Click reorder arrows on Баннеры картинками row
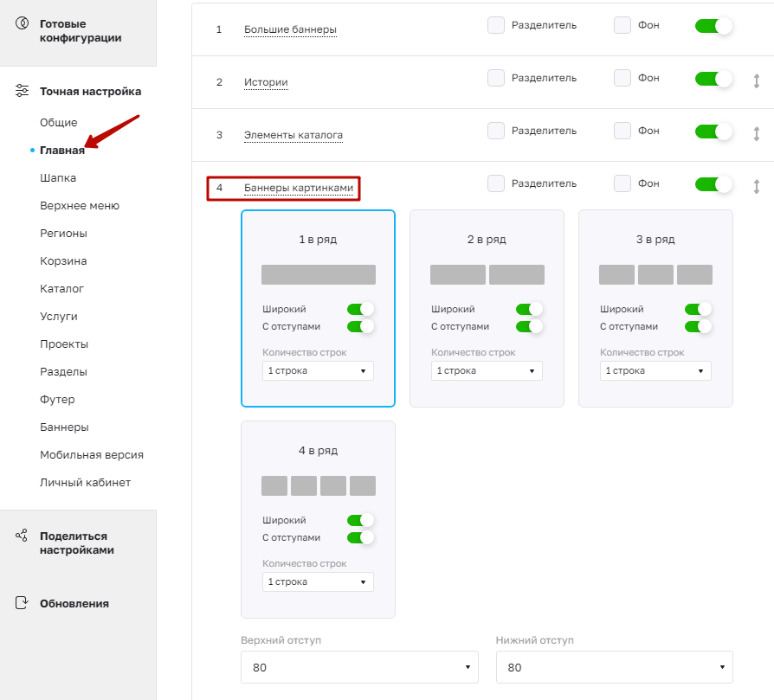 pos(756,187)
